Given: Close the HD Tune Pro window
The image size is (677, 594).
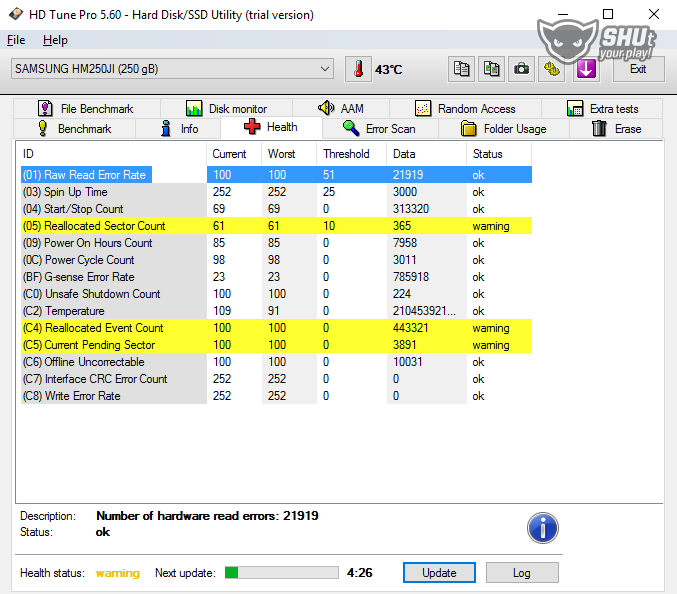Looking at the screenshot, I should click(654, 14).
